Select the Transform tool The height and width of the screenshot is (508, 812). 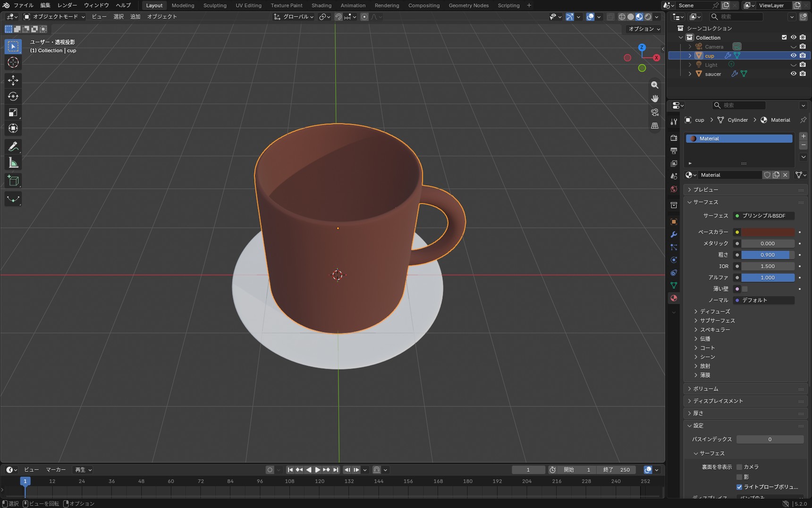[x=13, y=128]
